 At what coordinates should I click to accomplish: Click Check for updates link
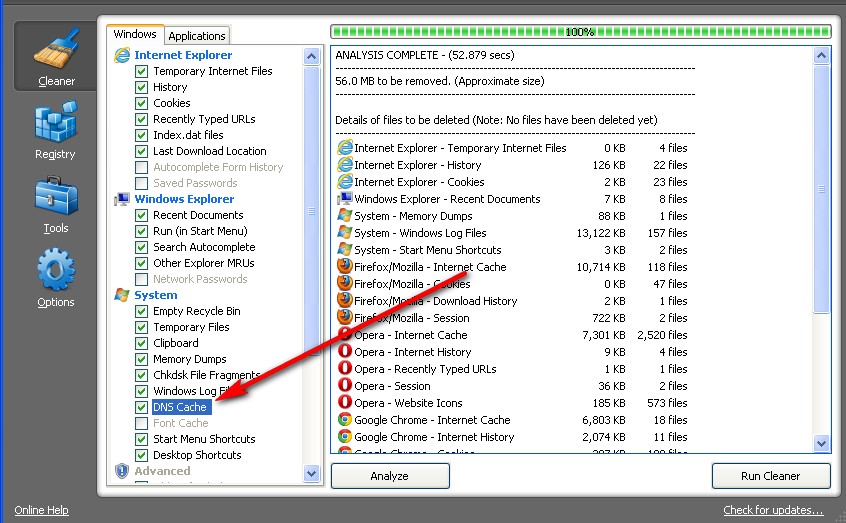[x=773, y=510]
